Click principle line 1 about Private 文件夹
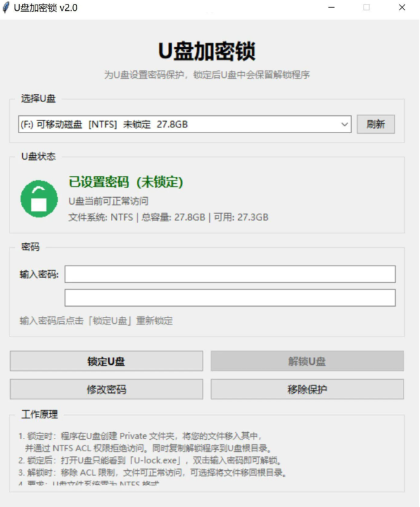The image size is (420, 507). point(140,436)
